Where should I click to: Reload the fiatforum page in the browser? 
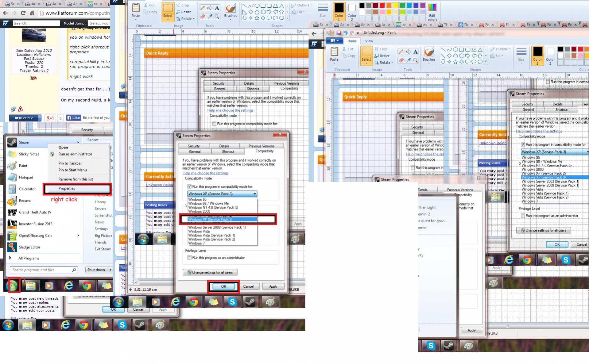click(x=23, y=13)
